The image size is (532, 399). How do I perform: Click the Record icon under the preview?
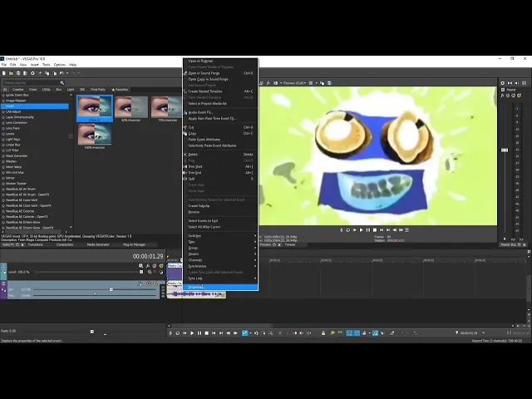coord(342,230)
